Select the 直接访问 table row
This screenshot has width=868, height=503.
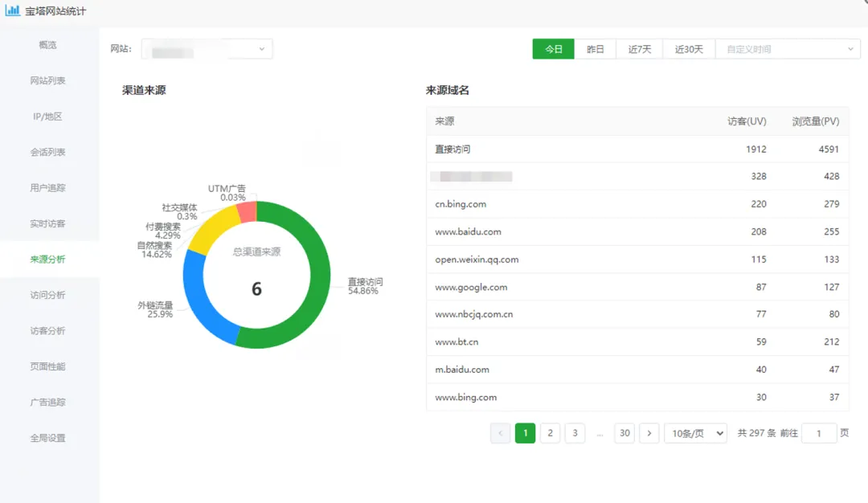(637, 149)
